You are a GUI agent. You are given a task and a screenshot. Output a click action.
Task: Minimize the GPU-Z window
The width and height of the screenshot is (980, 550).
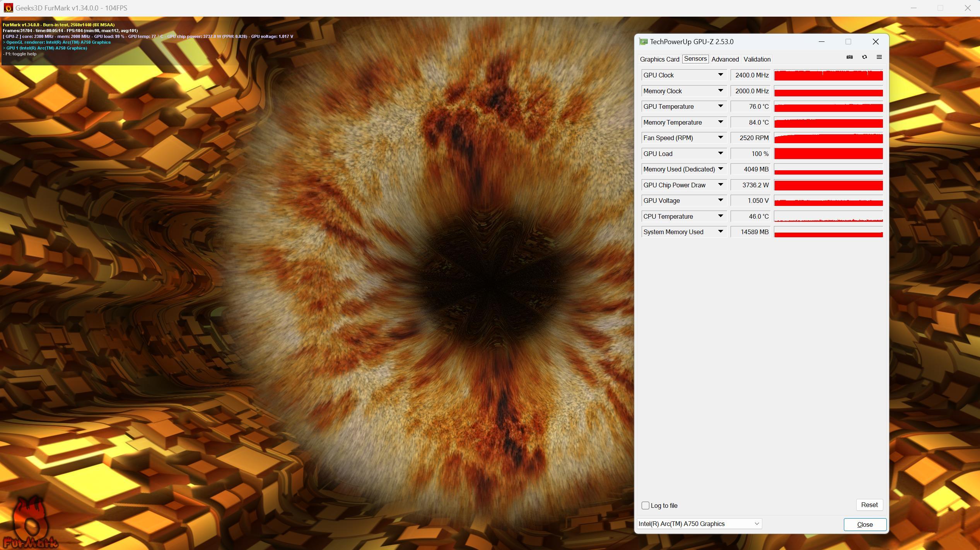coord(821,42)
